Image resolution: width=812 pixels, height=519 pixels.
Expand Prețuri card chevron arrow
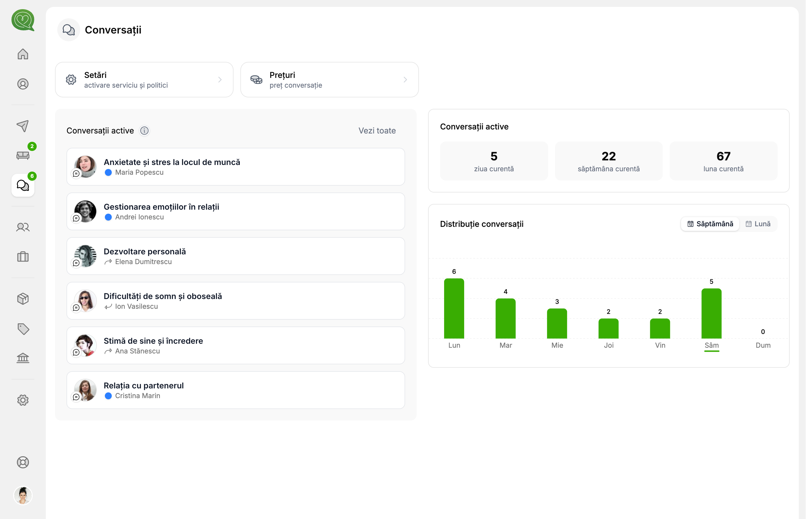tap(405, 80)
